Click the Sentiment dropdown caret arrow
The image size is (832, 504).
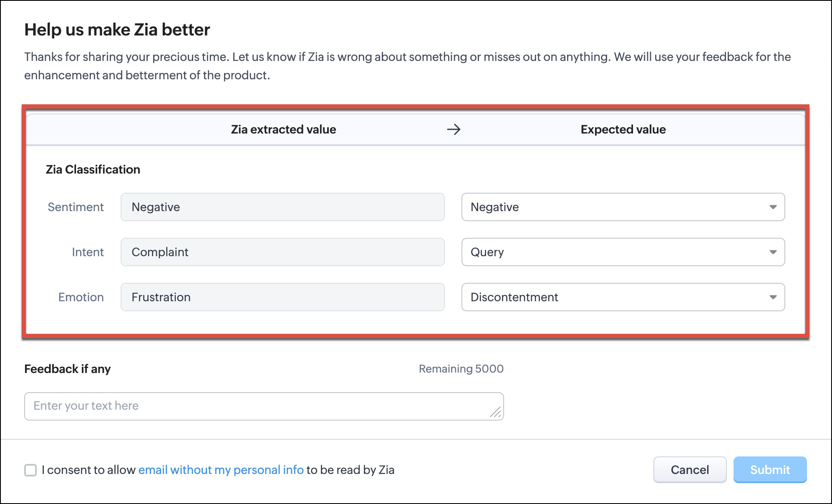coord(773,207)
